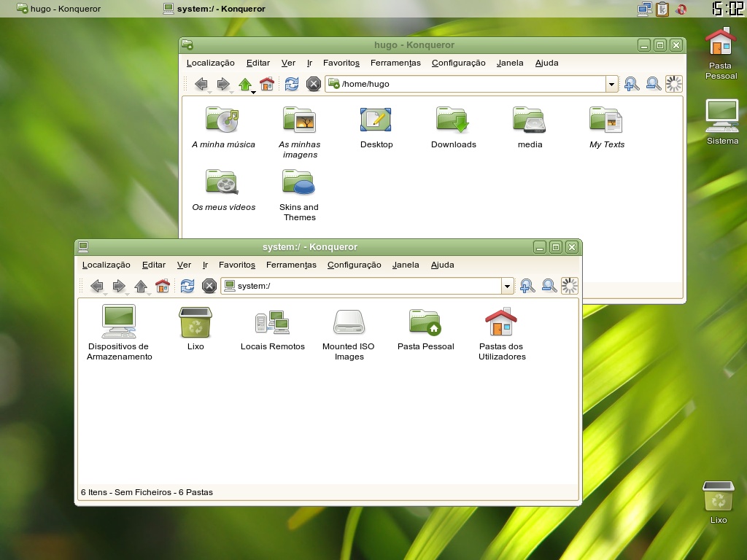The image size is (747, 560).
Task: Open Configuração menu in system:/ window
Action: pos(354,265)
